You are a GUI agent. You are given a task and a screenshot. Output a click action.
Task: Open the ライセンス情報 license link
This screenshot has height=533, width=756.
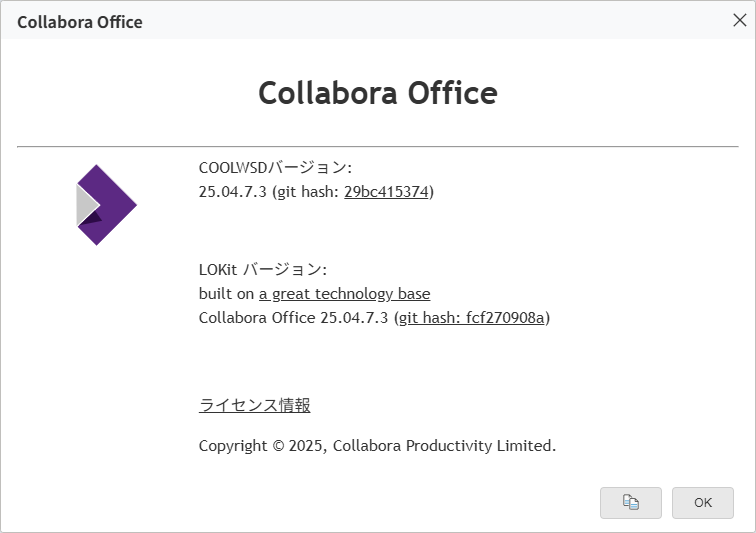[x=254, y=405]
